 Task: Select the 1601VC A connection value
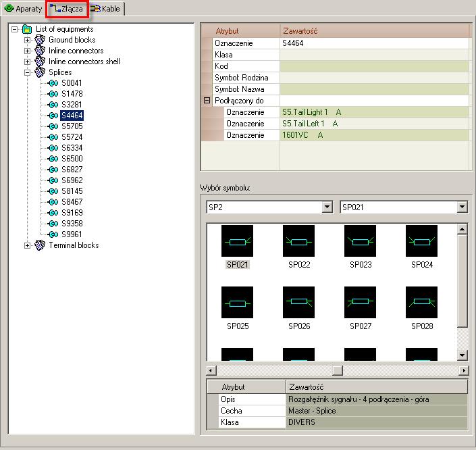coord(374,135)
